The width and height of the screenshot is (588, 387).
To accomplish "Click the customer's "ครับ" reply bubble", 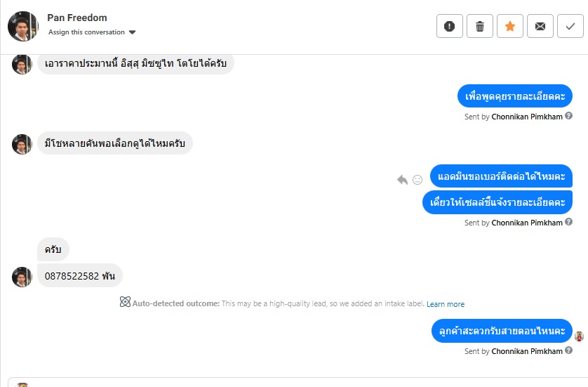I will pos(53,249).
